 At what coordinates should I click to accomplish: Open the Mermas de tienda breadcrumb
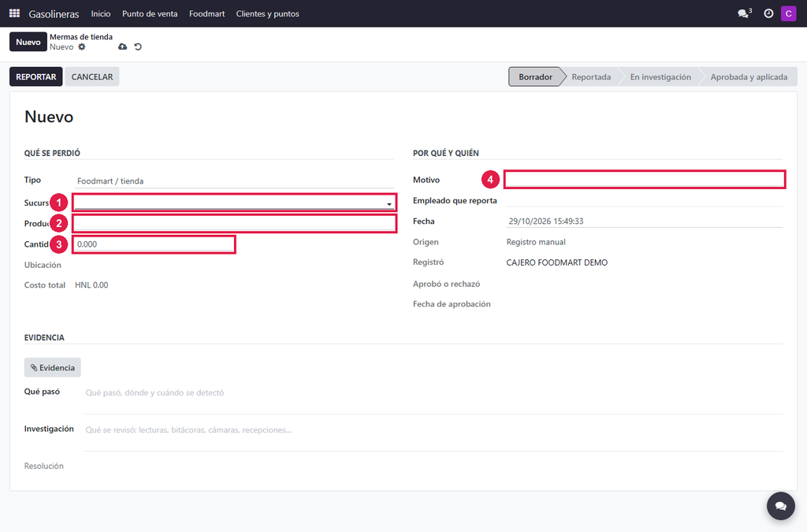pos(81,37)
